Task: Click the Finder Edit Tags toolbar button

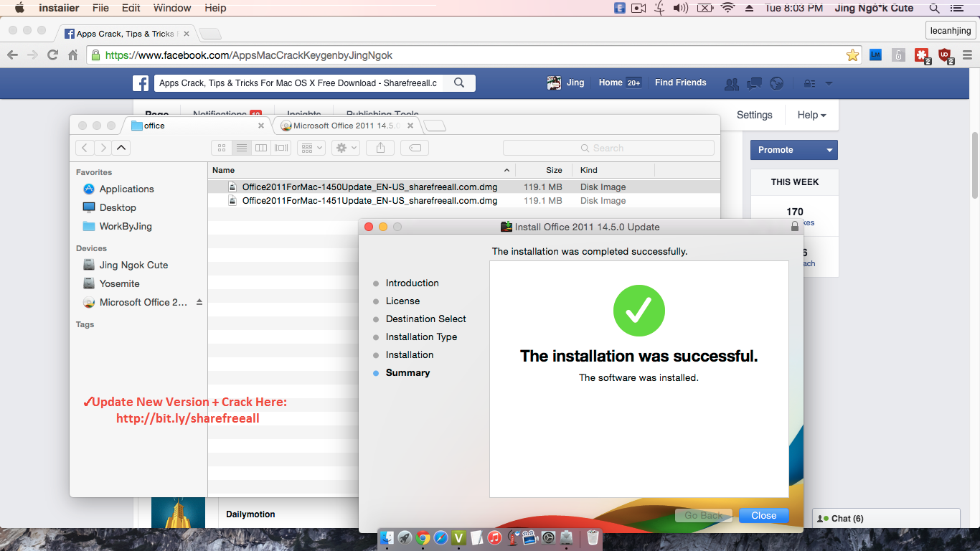Action: point(415,148)
